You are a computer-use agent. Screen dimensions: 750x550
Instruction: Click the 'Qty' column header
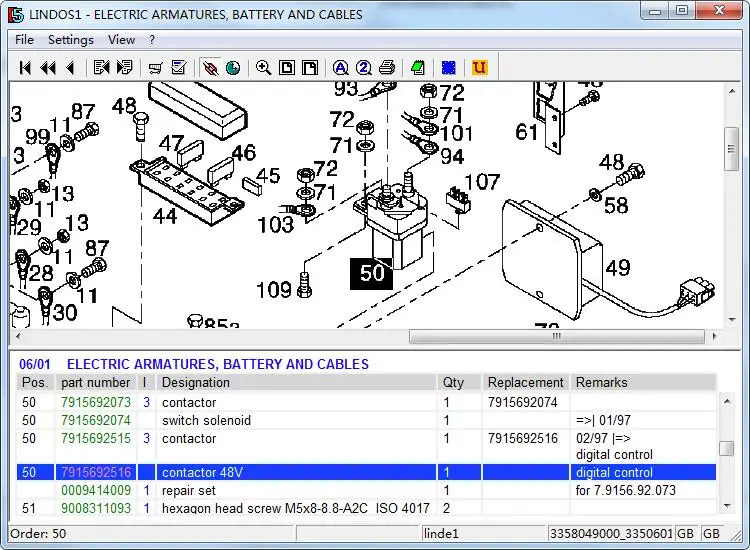[x=459, y=383]
